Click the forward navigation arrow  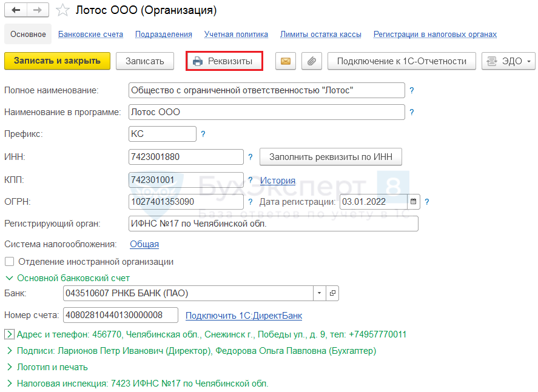[x=38, y=10]
